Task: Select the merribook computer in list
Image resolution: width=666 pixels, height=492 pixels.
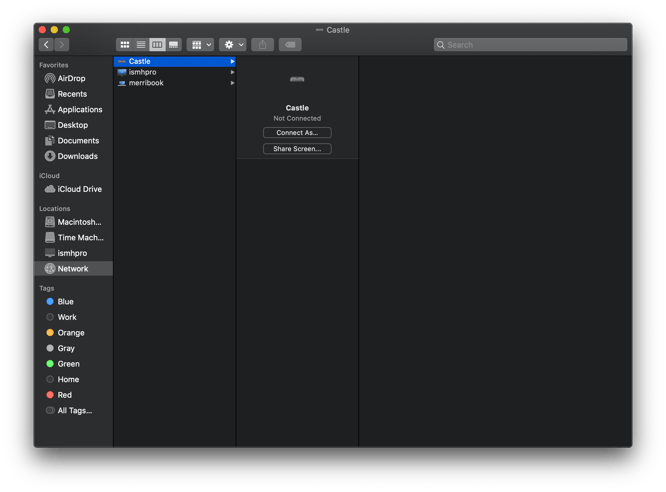Action: (175, 83)
